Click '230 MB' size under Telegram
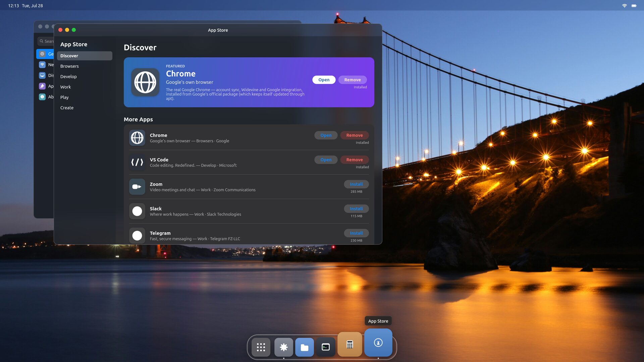Viewport: 644px width, 362px height. [x=356, y=241]
